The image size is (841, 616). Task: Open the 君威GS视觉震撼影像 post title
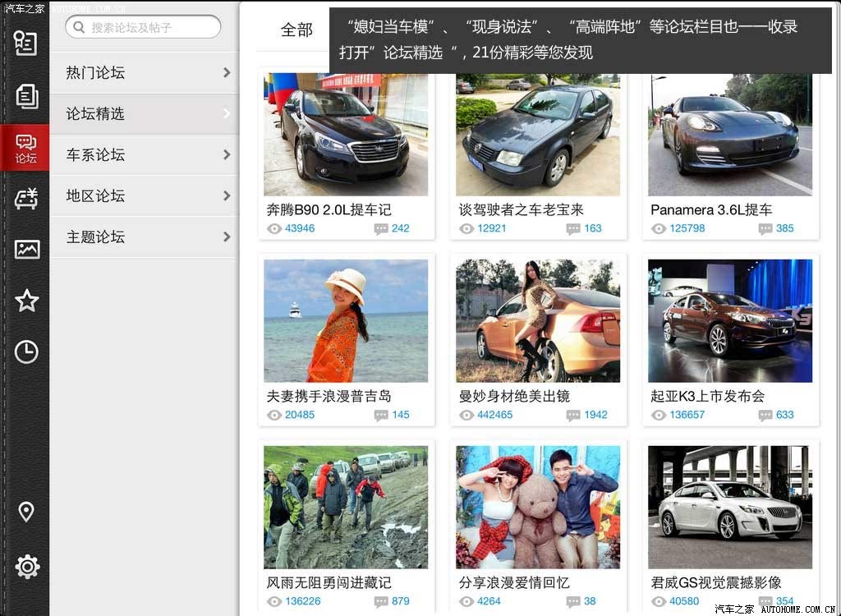[x=716, y=582]
